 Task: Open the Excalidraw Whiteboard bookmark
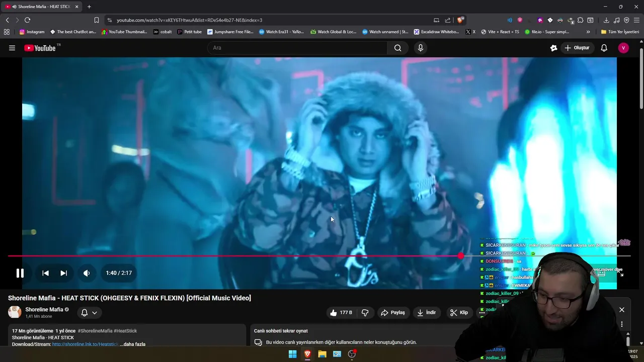(436, 32)
